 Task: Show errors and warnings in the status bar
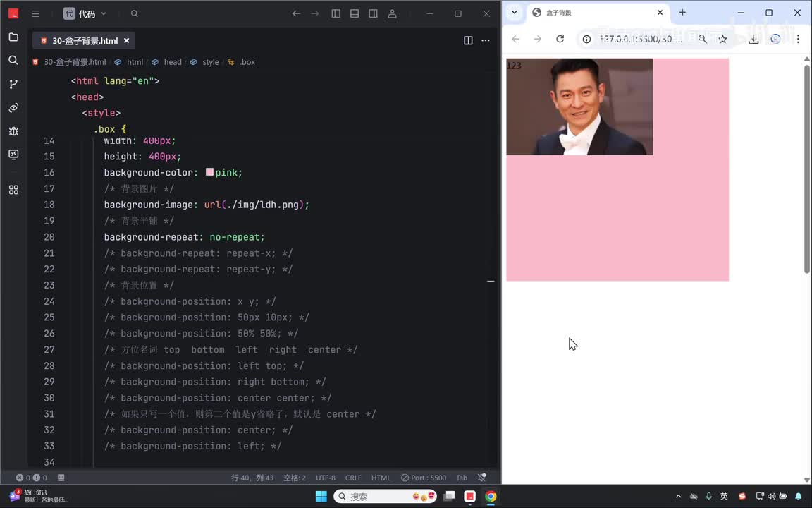pyautogui.click(x=32, y=478)
